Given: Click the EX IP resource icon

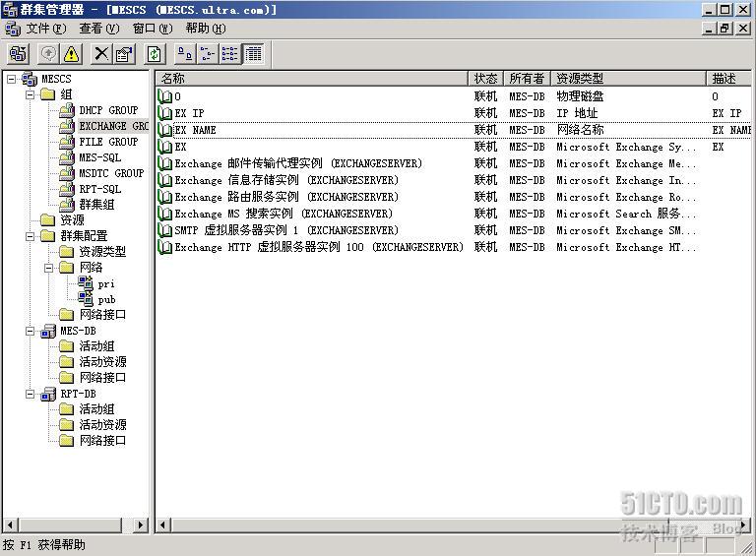Looking at the screenshot, I should point(165,113).
